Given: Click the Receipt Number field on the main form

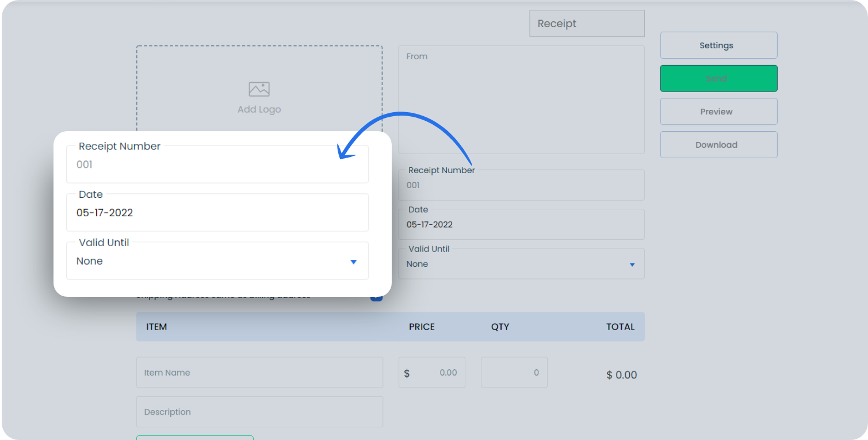Looking at the screenshot, I should [x=521, y=185].
